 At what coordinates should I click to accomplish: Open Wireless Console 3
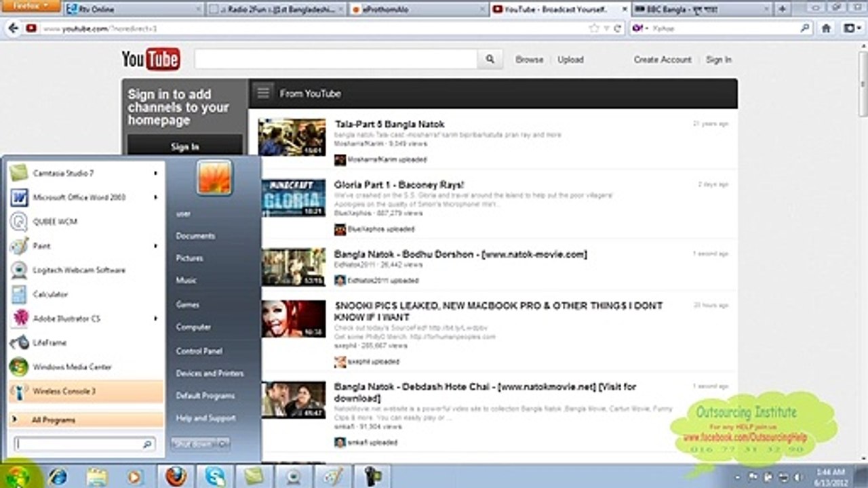click(85, 391)
